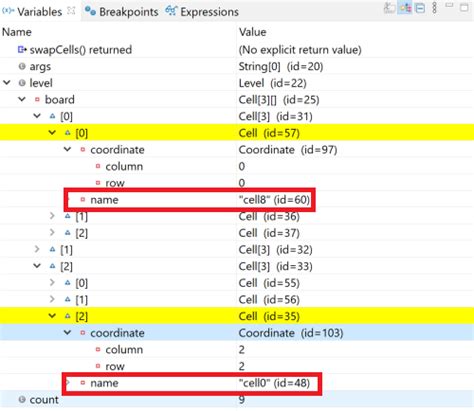Click the value String[0] (id=20)
Screen dimensions: 474x411
tap(281, 67)
